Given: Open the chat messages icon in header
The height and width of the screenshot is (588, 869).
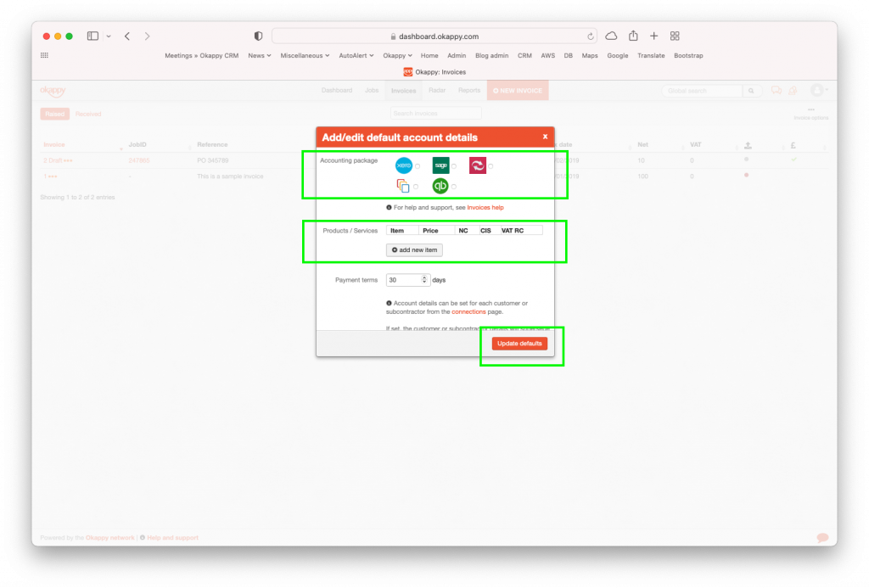Looking at the screenshot, I should click(776, 90).
